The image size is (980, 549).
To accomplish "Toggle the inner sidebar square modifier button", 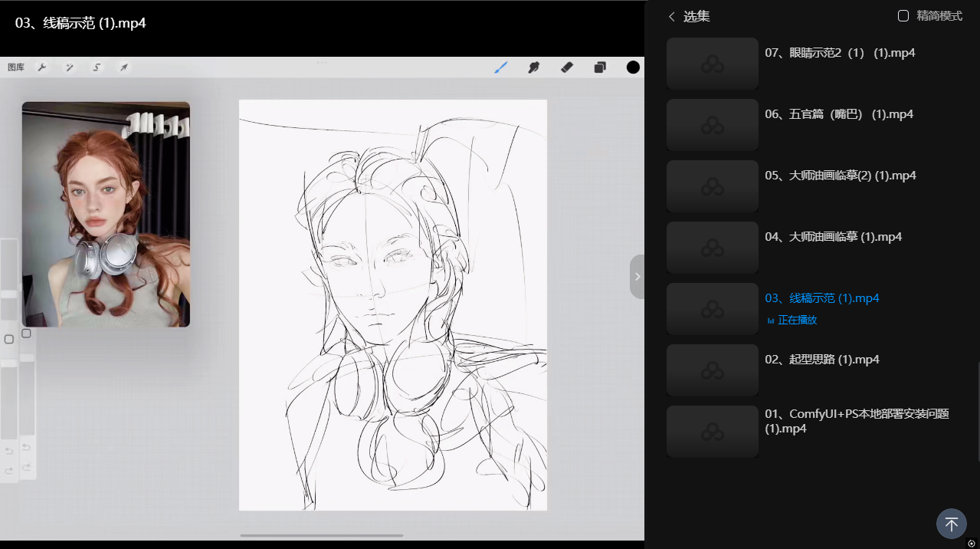I will coord(26,334).
